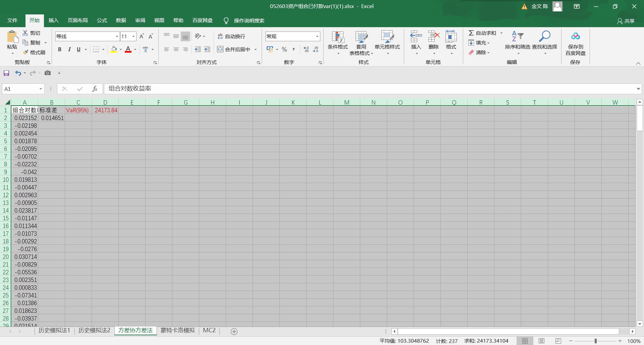Open the 页面布局 (Page Layout) ribbon tab
Viewport: 644px width, 345px height.
click(77, 20)
